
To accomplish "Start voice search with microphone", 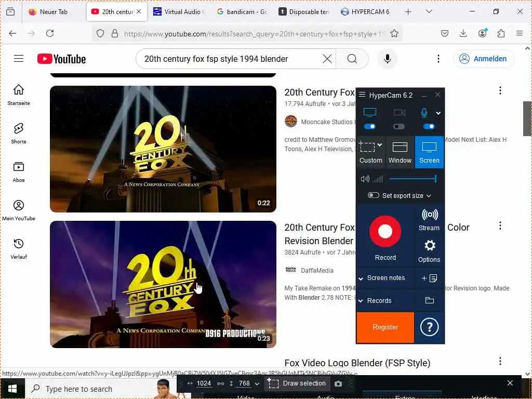I will pos(387,59).
